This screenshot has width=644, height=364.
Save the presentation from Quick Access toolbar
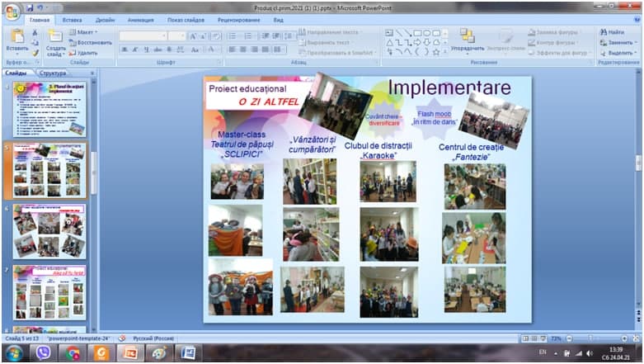31,7
